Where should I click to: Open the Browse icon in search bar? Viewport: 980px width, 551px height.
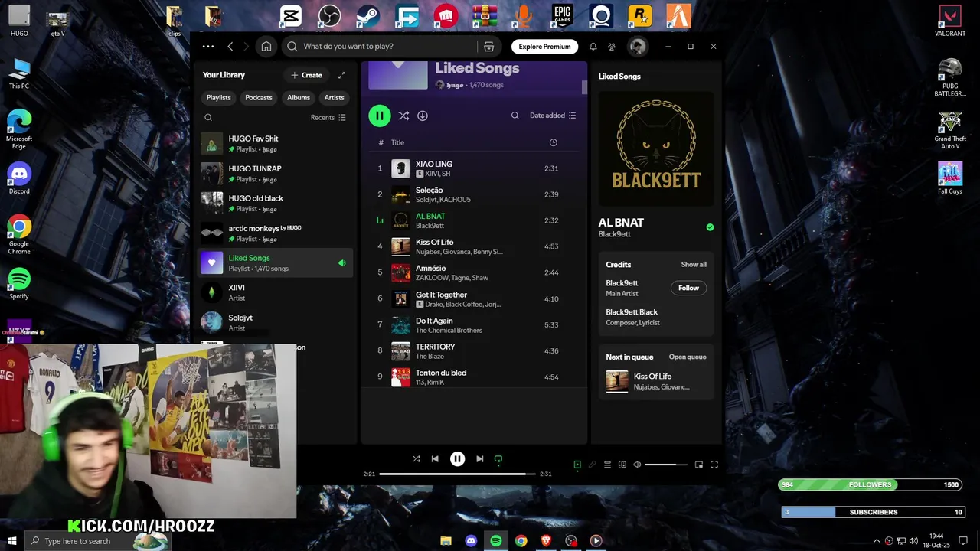point(488,47)
